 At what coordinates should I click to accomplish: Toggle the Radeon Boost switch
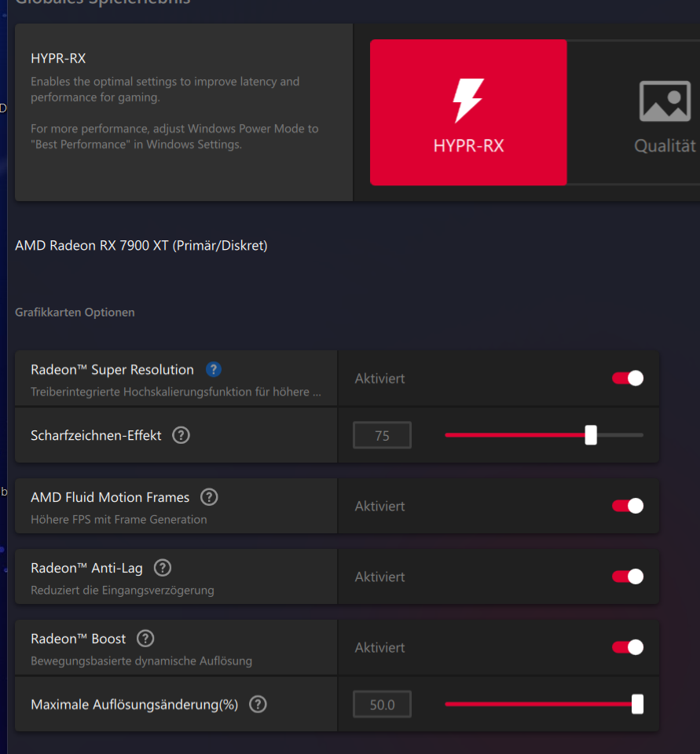pyautogui.click(x=628, y=647)
